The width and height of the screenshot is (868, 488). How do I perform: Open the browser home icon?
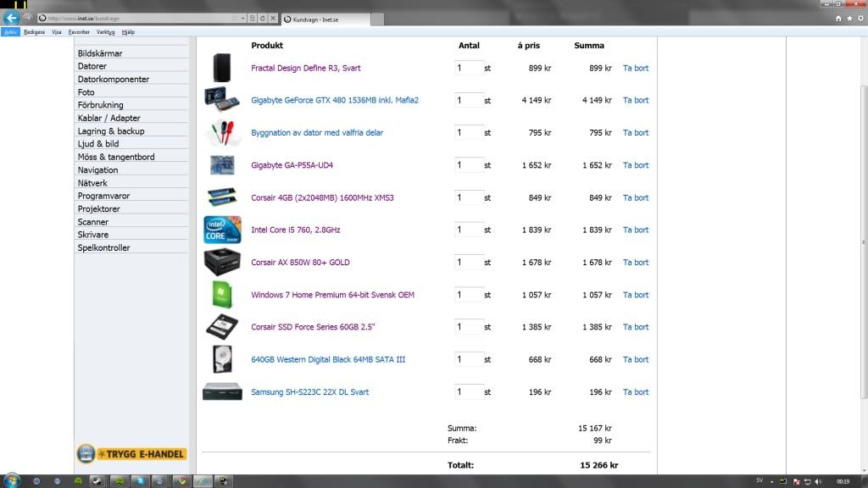click(839, 18)
